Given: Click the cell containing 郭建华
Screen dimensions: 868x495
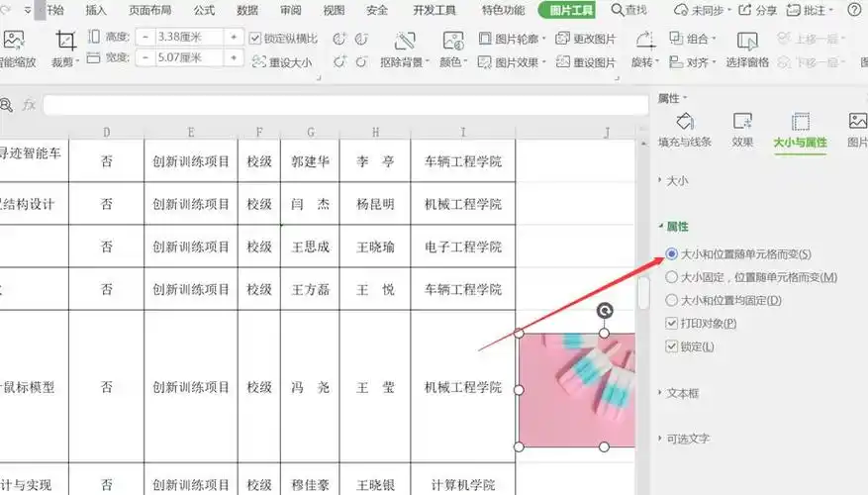Looking at the screenshot, I should point(310,161).
